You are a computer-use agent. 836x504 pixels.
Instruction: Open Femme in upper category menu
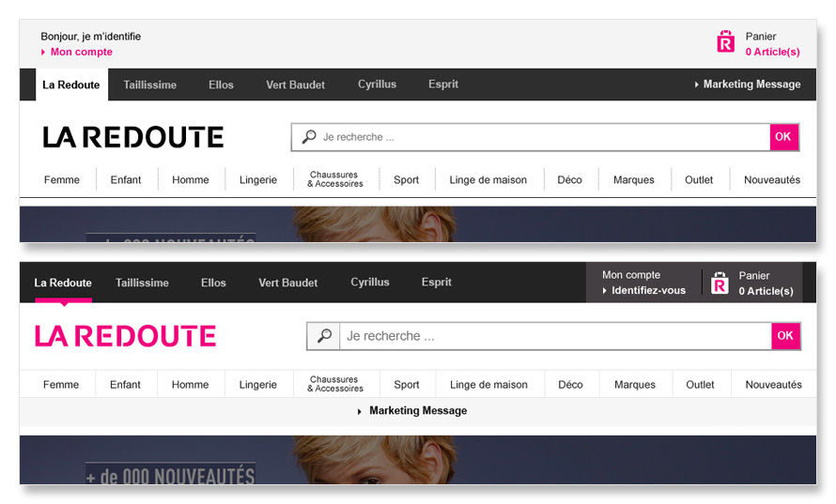pos(62,180)
